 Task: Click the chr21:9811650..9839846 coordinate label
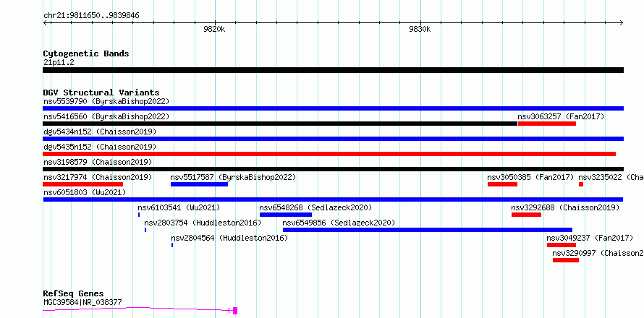tap(91, 16)
